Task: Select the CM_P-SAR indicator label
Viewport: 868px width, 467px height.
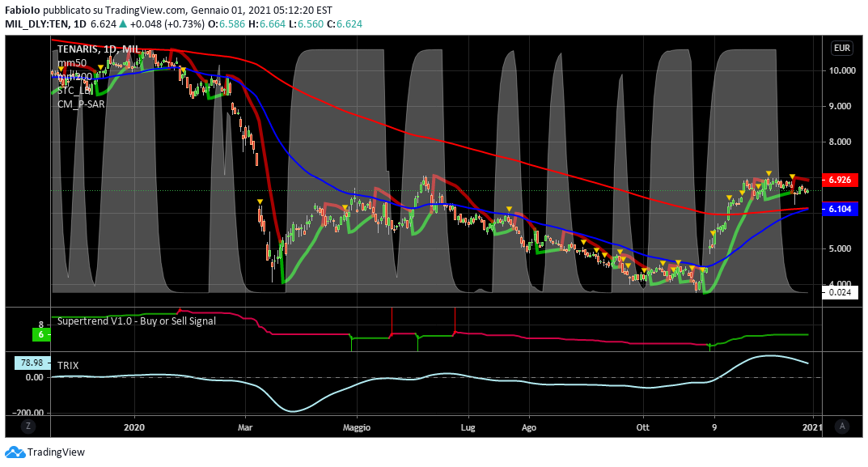Action: 81,104
